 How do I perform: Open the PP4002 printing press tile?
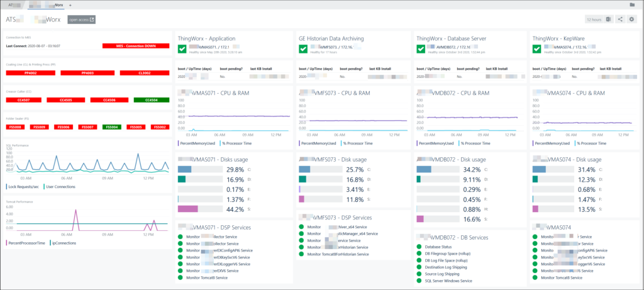pos(30,73)
